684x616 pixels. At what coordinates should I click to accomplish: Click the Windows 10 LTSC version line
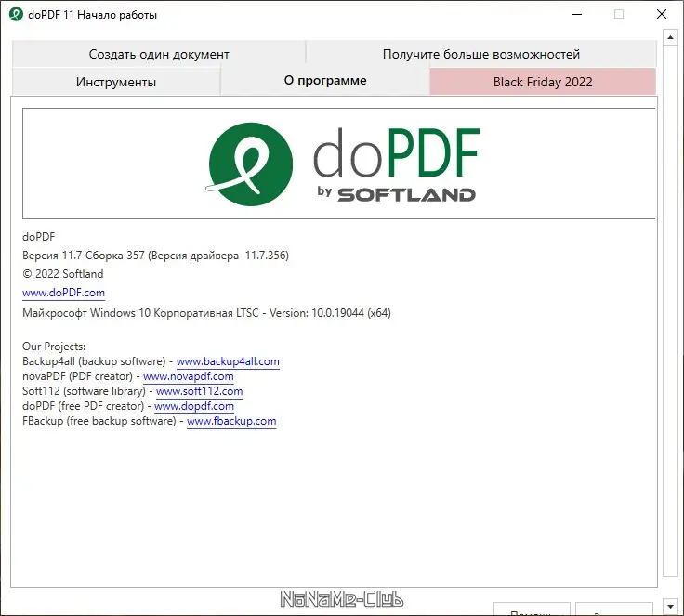(206, 313)
